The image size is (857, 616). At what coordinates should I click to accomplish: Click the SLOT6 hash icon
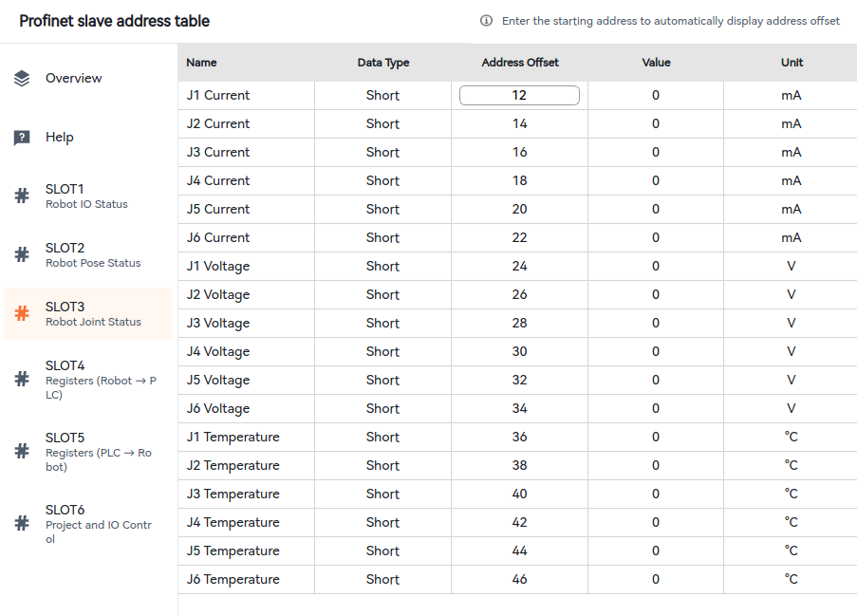pyautogui.click(x=22, y=523)
